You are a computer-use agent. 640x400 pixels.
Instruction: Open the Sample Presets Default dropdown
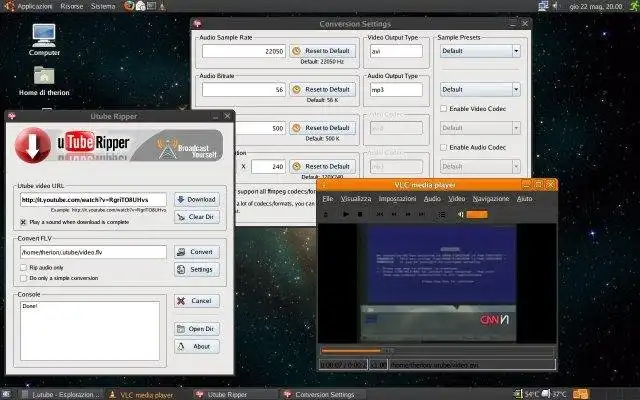[480, 51]
